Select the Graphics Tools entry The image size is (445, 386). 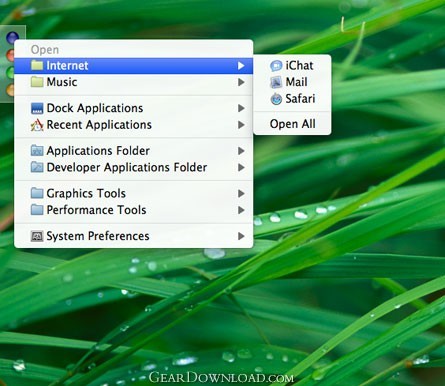(x=134, y=193)
